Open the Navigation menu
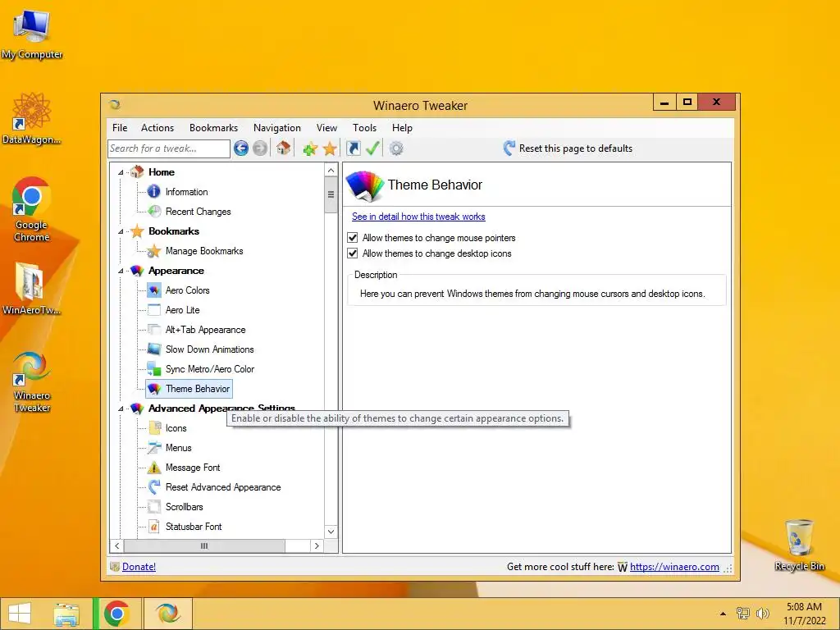Viewport: 840px width, 630px height. 277,127
